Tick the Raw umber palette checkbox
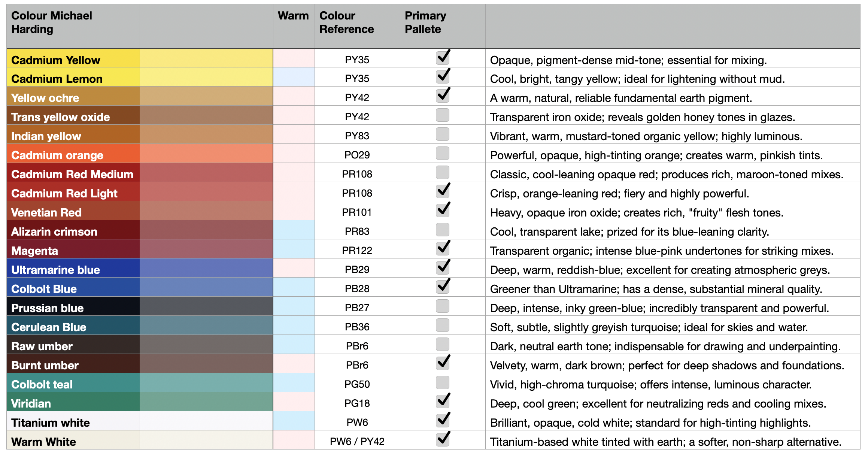The width and height of the screenshot is (868, 454). click(x=443, y=344)
